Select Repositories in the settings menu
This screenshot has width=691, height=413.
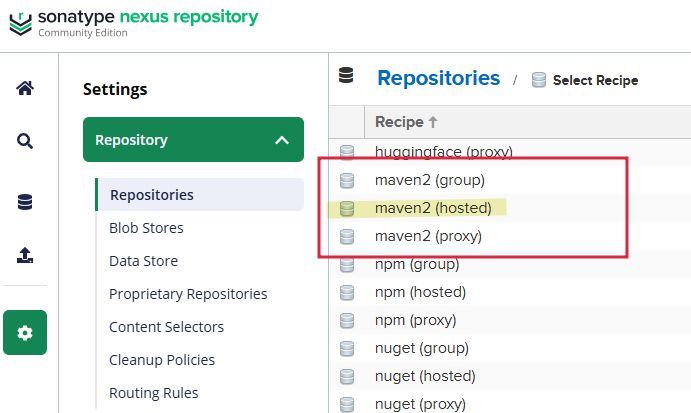(x=152, y=195)
